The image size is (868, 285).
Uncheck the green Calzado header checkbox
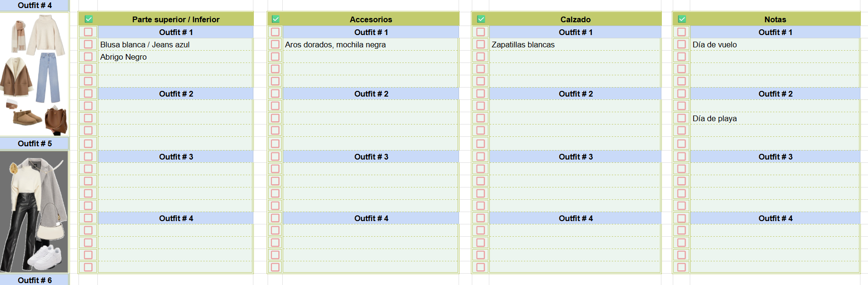(481, 19)
